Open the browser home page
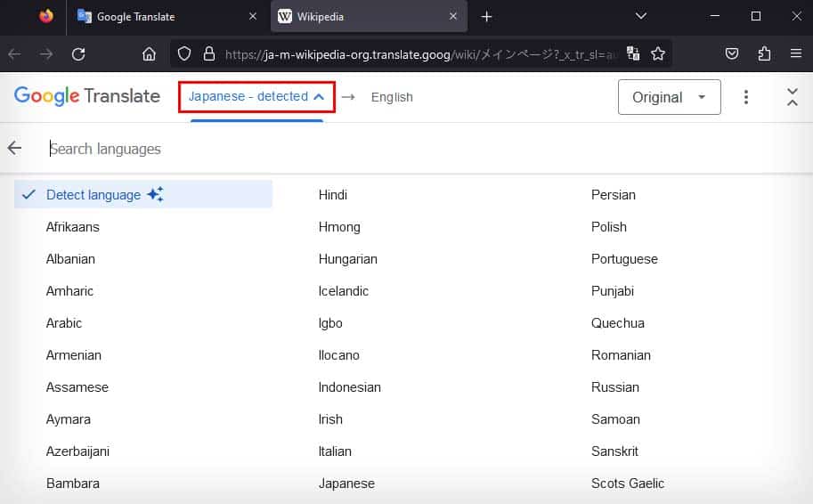The height and width of the screenshot is (504, 813). pos(149,54)
